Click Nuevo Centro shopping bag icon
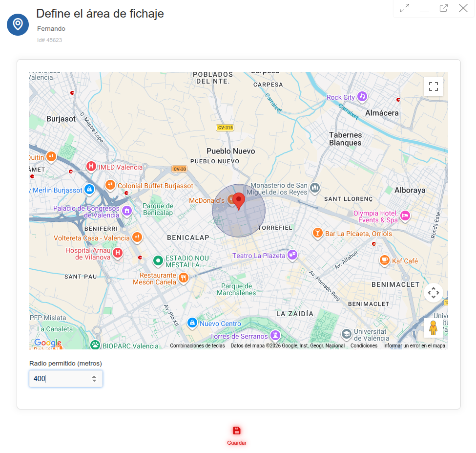The height and width of the screenshot is (453, 476). point(192,323)
